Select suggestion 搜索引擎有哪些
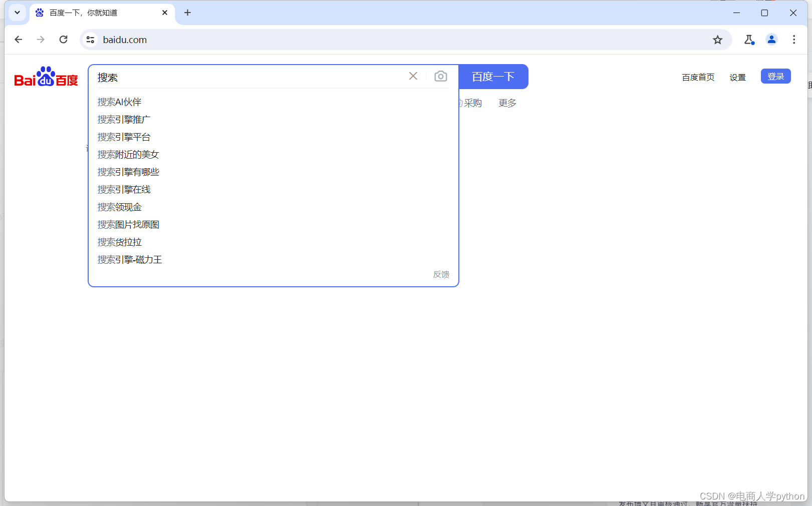The width and height of the screenshot is (812, 506). coord(274,172)
